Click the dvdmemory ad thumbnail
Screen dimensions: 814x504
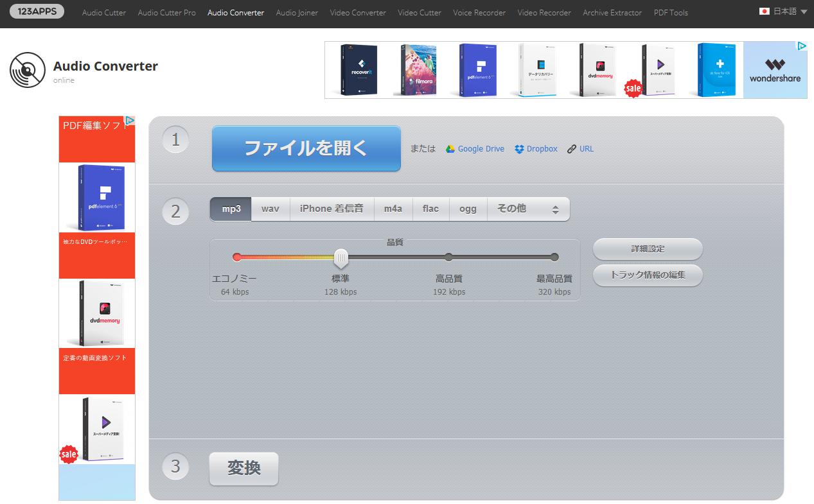(x=96, y=313)
